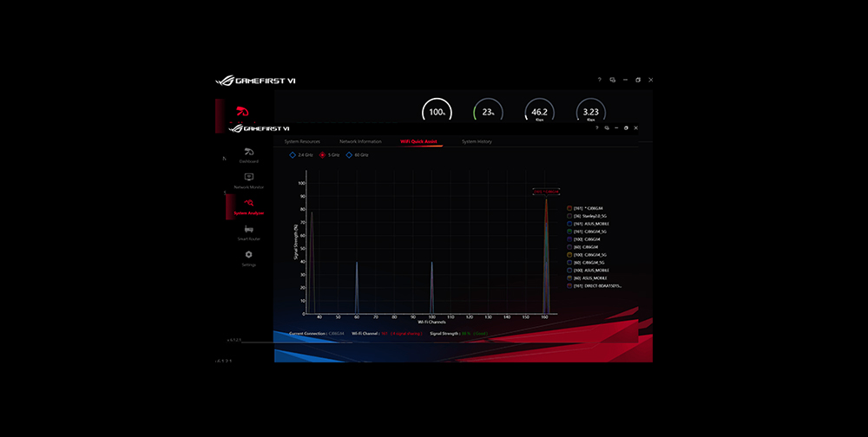Click legend swatch for [60] CJ86GM
Image resolution: width=868 pixels, height=437 pixels.
coord(569,247)
